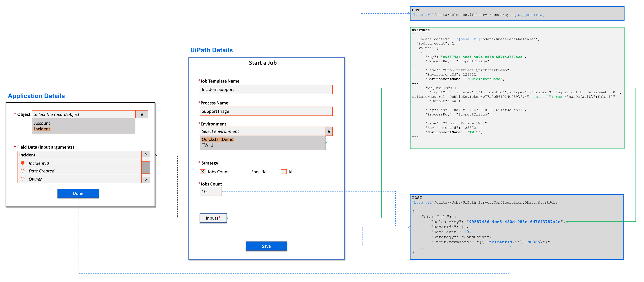Click the INC325 value in InputArguments
The height and width of the screenshot is (282, 644).
tap(532, 242)
